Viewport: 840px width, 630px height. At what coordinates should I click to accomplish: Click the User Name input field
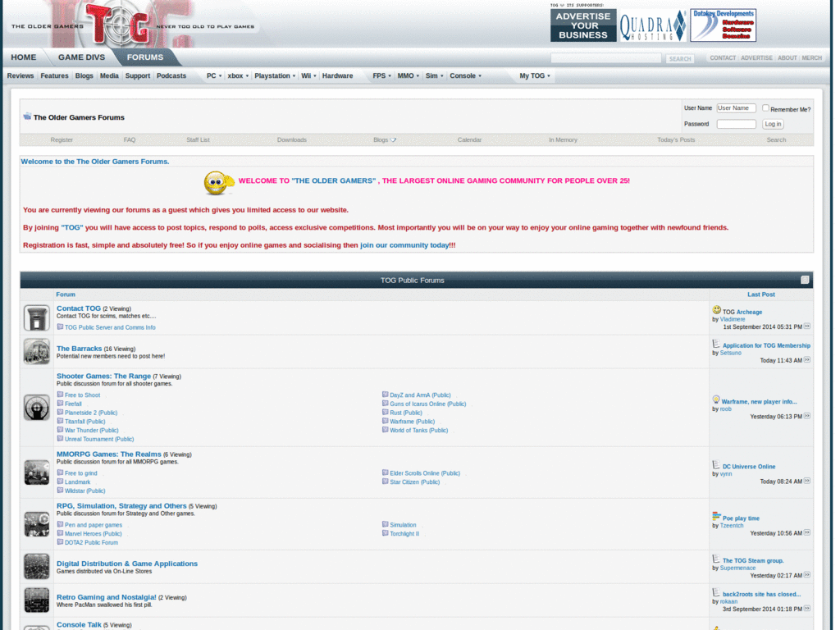[736, 107]
